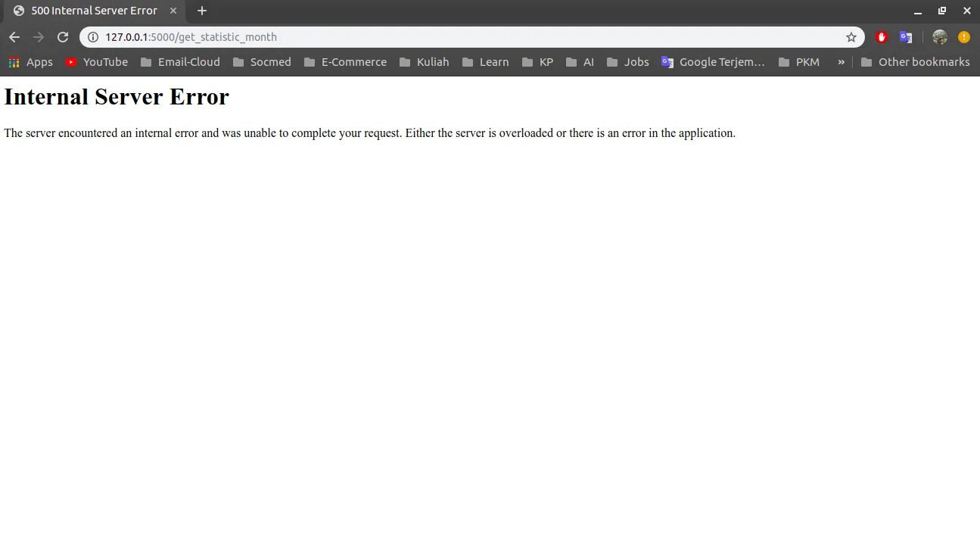
Task: Open the orange Chrome alert menu icon
Action: [964, 37]
